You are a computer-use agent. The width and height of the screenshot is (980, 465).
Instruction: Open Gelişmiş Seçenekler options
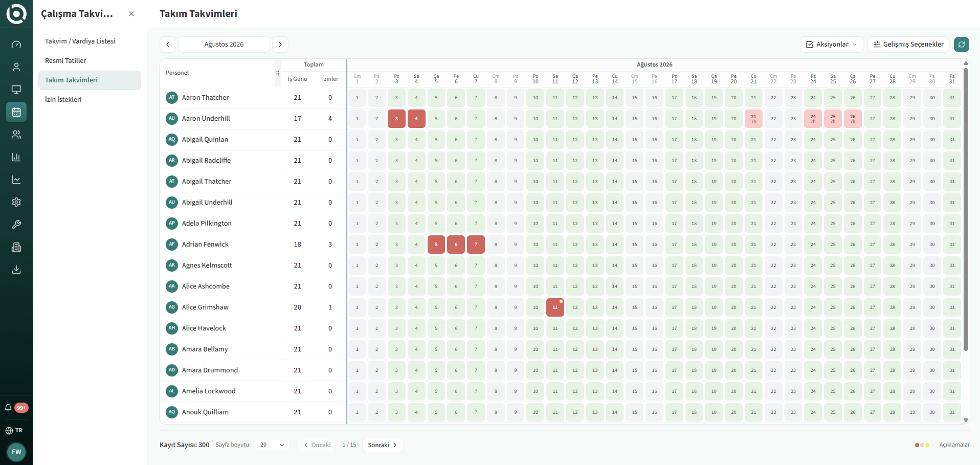click(x=908, y=45)
